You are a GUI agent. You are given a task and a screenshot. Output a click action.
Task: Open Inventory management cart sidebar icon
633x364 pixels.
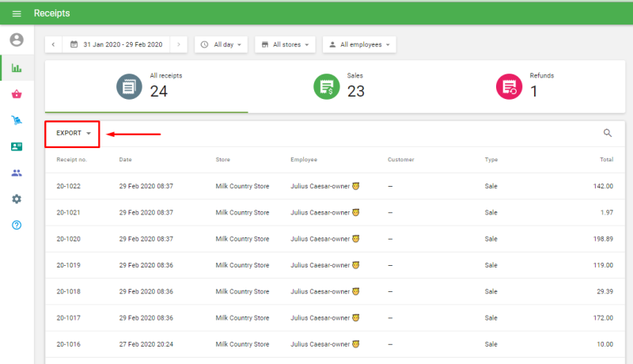tap(17, 120)
